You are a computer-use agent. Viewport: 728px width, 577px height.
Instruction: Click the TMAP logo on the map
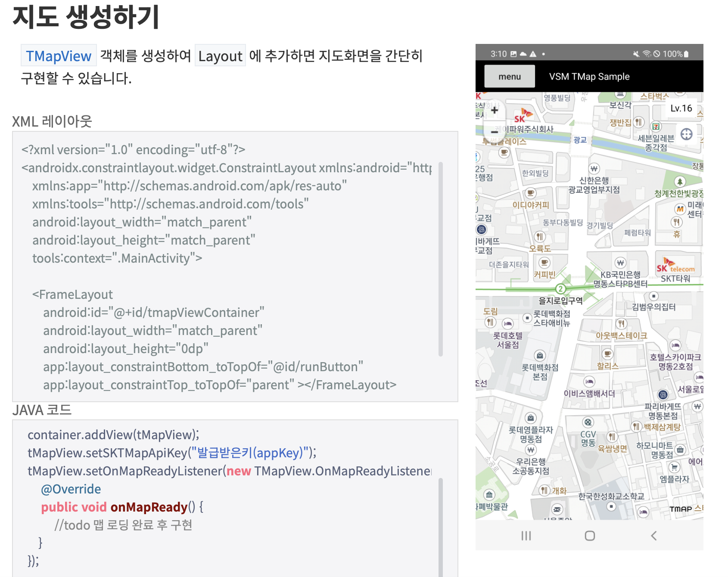tap(681, 509)
